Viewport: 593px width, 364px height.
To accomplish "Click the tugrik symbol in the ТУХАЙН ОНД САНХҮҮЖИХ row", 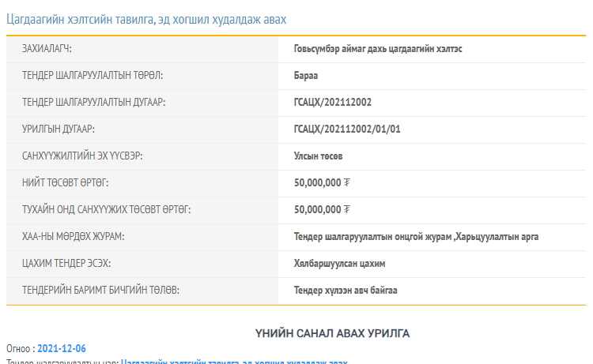I will (347, 210).
